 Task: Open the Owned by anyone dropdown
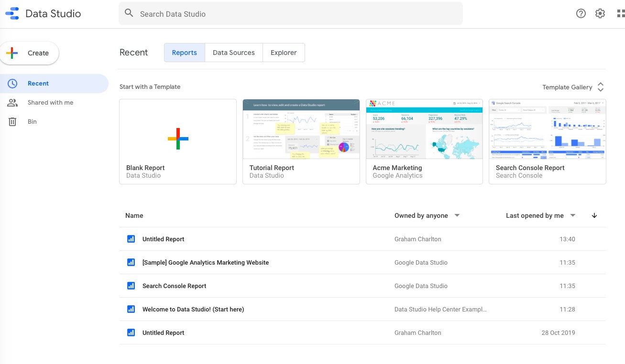[427, 215]
